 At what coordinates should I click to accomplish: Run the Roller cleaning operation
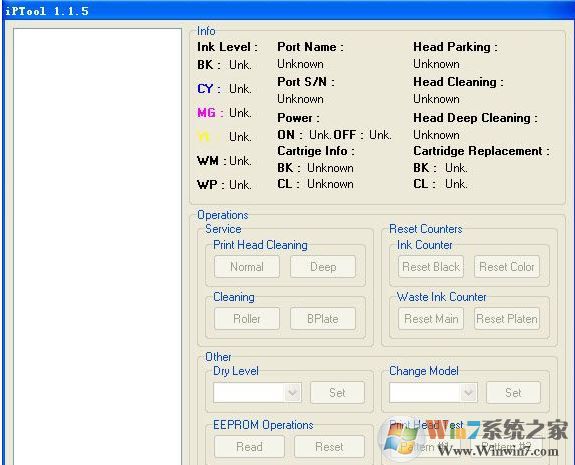coord(247,319)
